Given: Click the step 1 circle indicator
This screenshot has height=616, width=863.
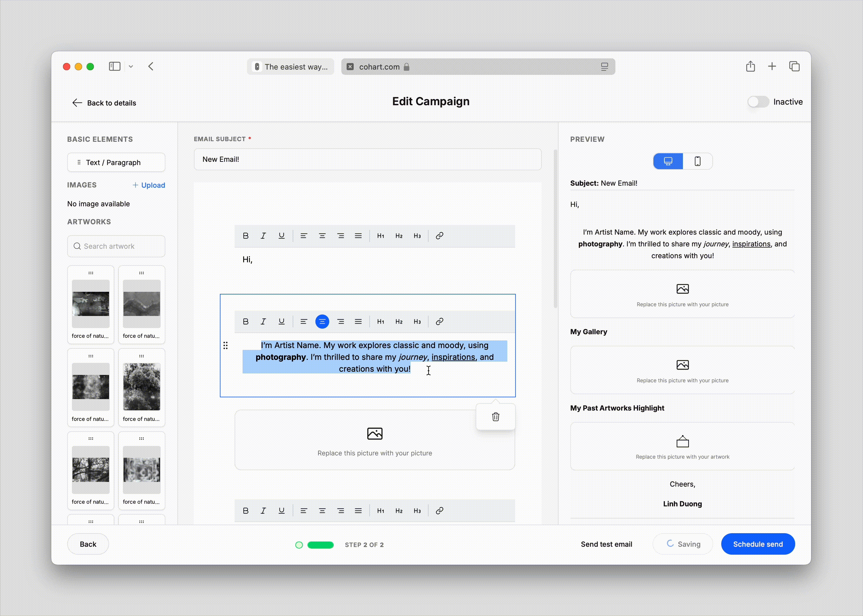Looking at the screenshot, I should point(299,545).
